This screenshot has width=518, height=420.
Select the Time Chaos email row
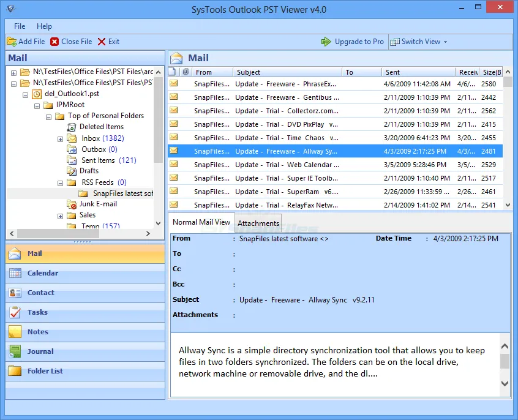coord(335,138)
